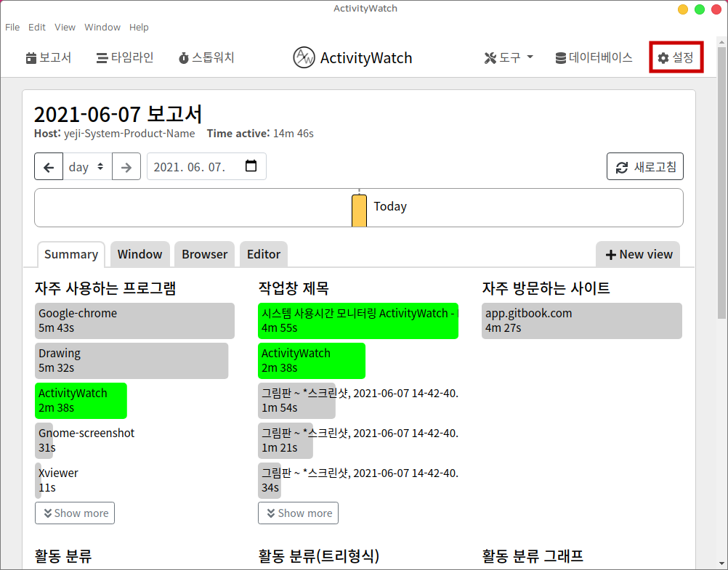The width and height of the screenshot is (728, 570).
Task: Open the 데이터베이스 database page
Action: click(594, 58)
